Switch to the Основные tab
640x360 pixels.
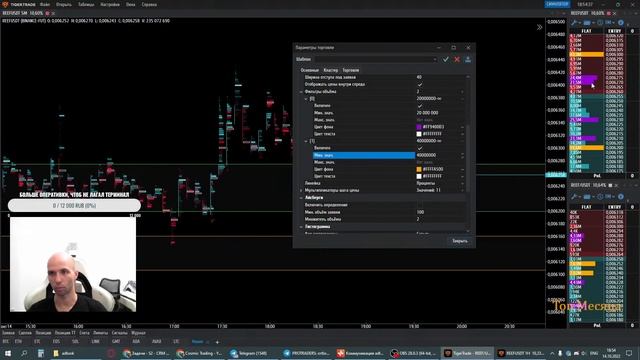tap(309, 70)
